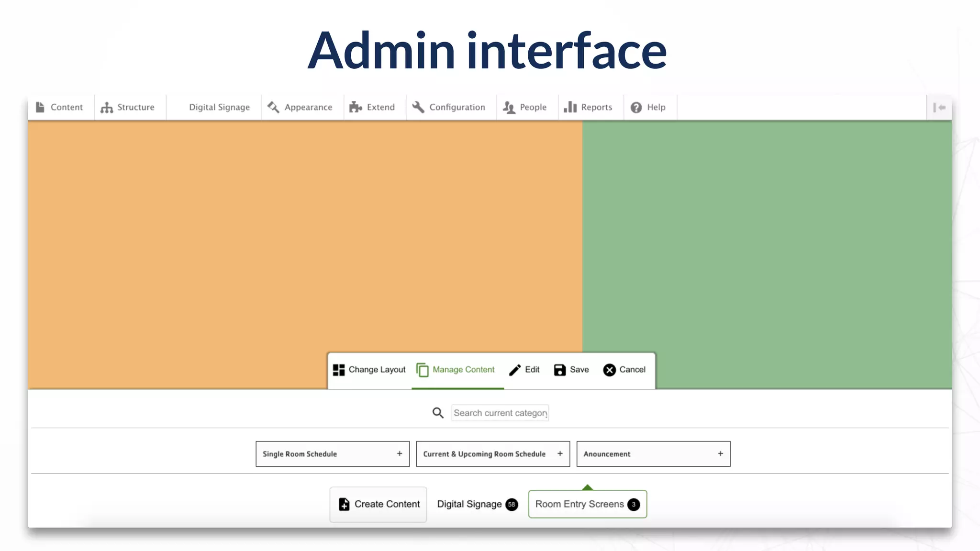This screenshot has width=980, height=551.
Task: Click the Create Content document-plus icon
Action: click(x=344, y=504)
